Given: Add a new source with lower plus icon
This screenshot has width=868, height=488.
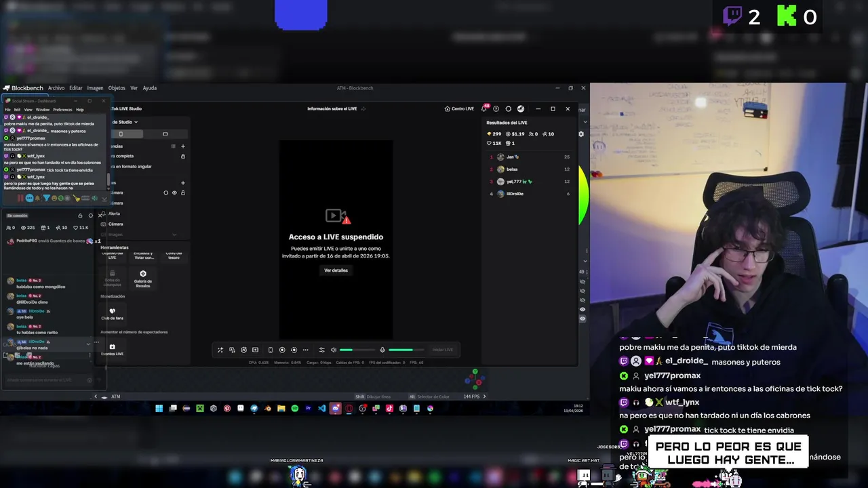Looking at the screenshot, I should pyautogui.click(x=182, y=182).
